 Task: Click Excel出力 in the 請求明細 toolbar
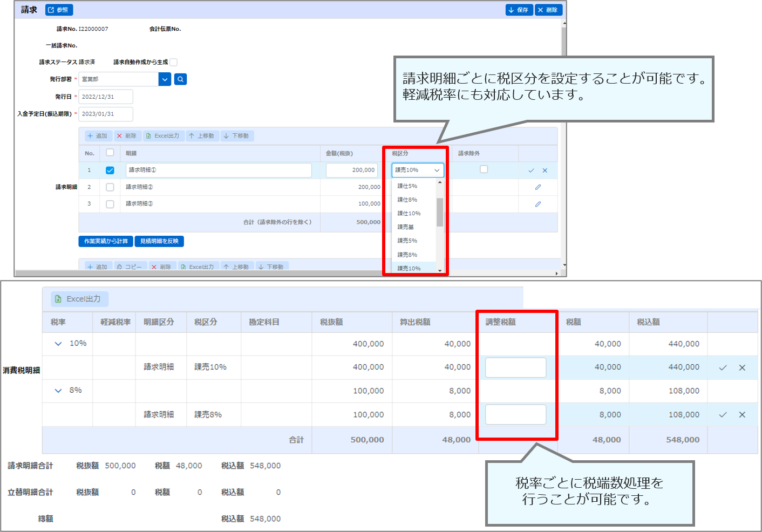tap(163, 136)
